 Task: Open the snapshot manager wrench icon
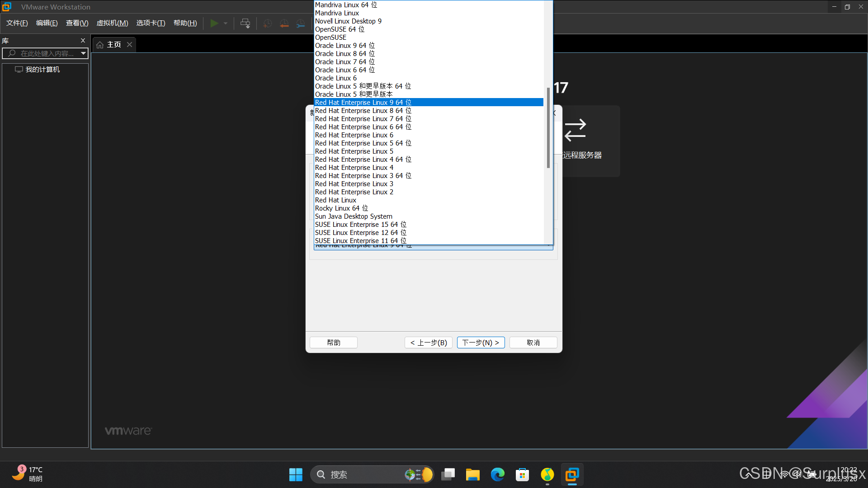click(x=301, y=23)
